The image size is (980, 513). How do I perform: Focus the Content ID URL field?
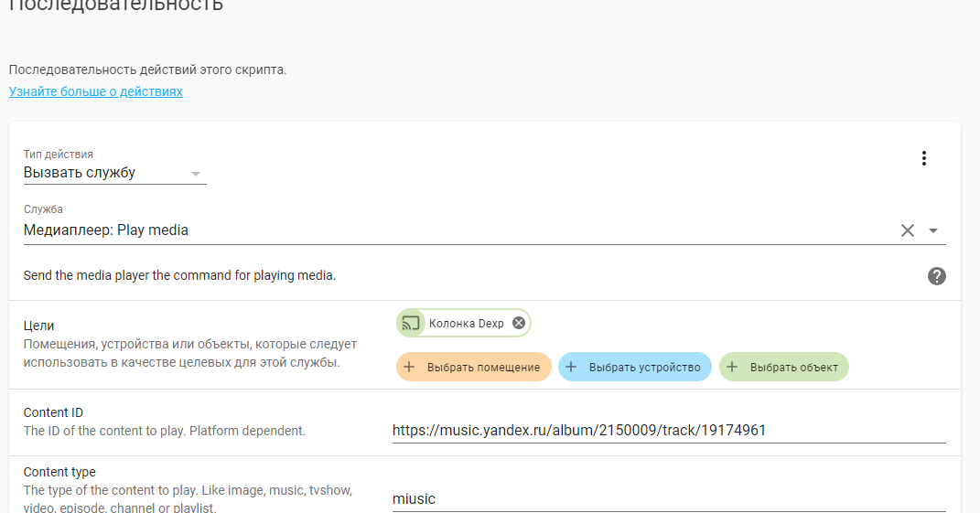669,430
